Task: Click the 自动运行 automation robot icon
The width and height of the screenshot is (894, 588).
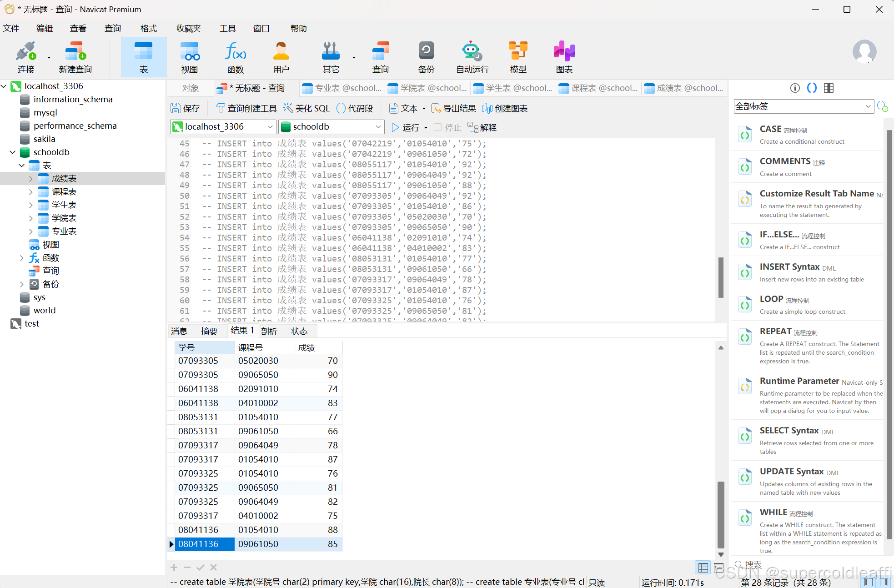Action: (472, 57)
